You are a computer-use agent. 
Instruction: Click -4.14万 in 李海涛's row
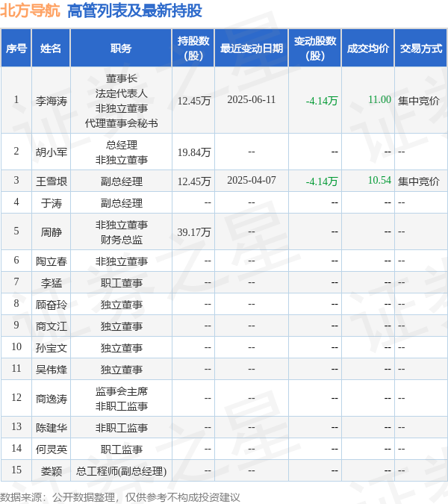[x=322, y=101]
